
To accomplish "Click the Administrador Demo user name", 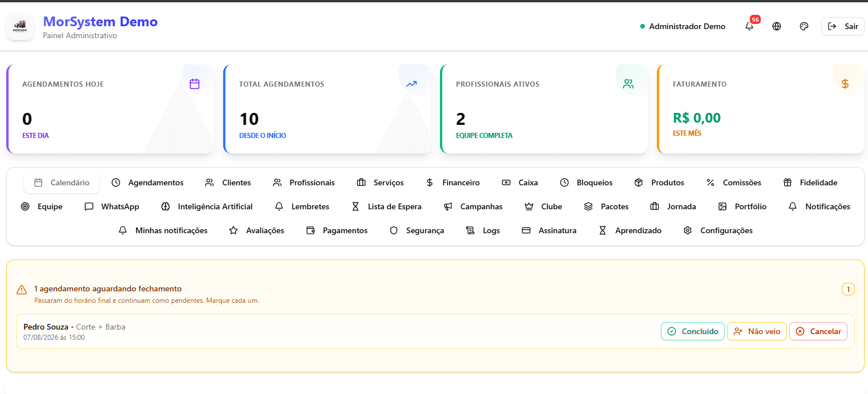I will [687, 26].
